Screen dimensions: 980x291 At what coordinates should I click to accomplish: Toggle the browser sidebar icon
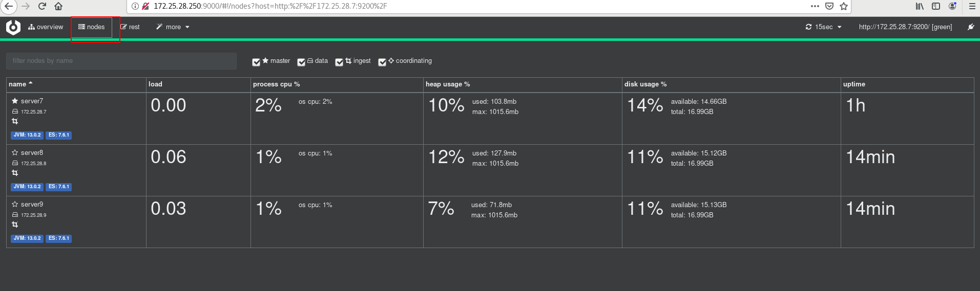(x=936, y=6)
